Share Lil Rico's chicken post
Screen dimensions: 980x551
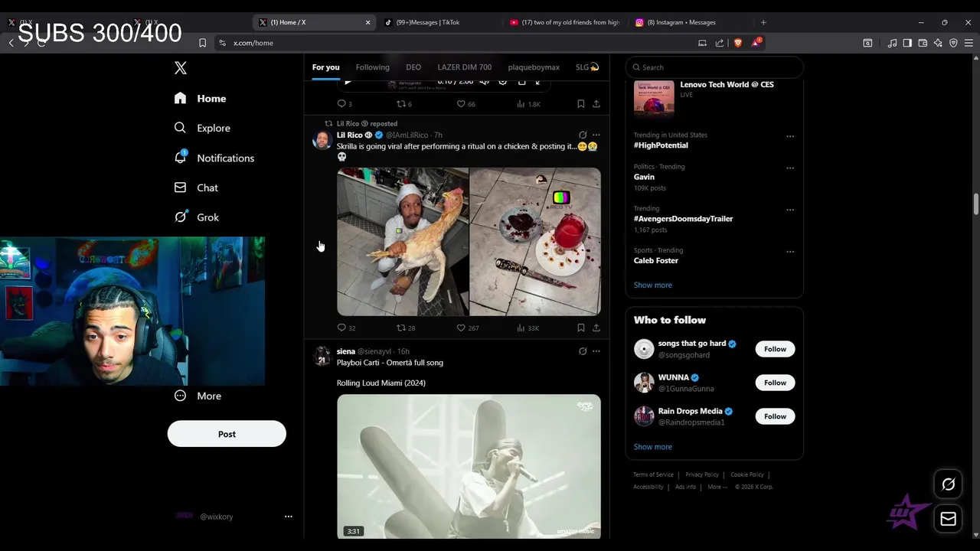click(x=596, y=328)
